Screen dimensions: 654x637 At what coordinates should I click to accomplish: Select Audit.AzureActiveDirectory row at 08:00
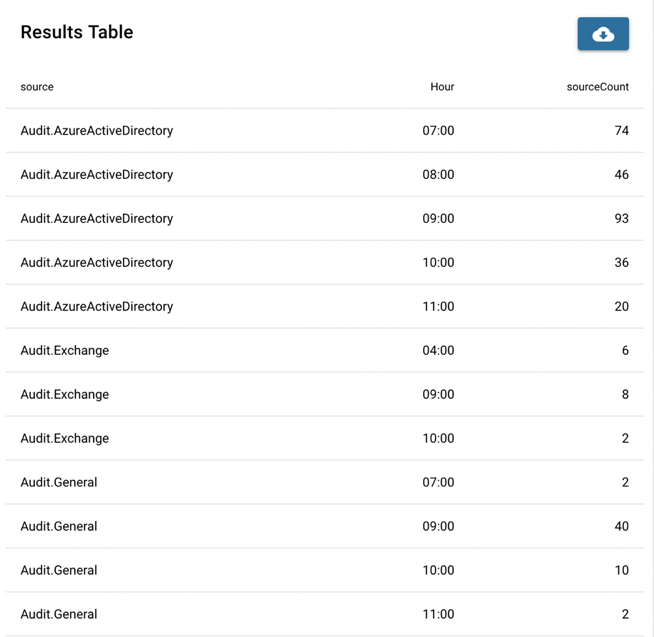tap(324, 174)
